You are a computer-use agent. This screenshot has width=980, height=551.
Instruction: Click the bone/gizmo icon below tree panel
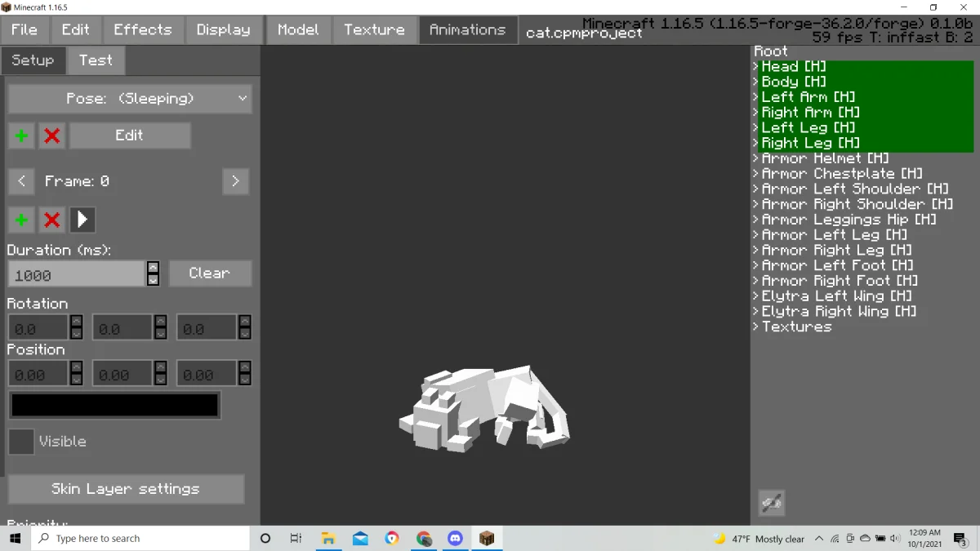click(x=772, y=503)
